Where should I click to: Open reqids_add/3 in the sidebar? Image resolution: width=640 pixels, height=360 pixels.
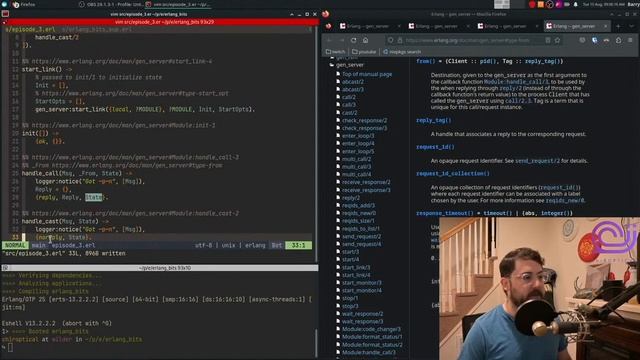(358, 206)
